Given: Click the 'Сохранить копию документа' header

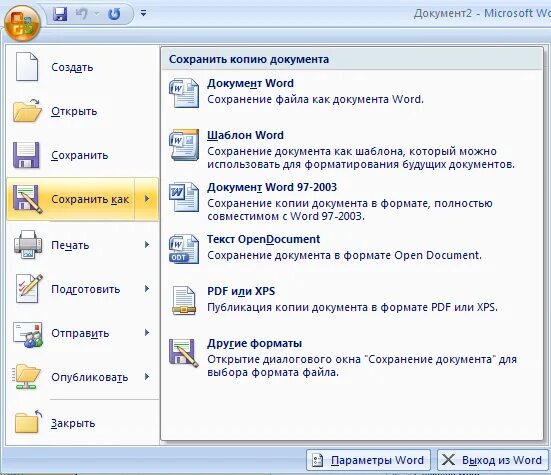Looking at the screenshot, I should [249, 59].
